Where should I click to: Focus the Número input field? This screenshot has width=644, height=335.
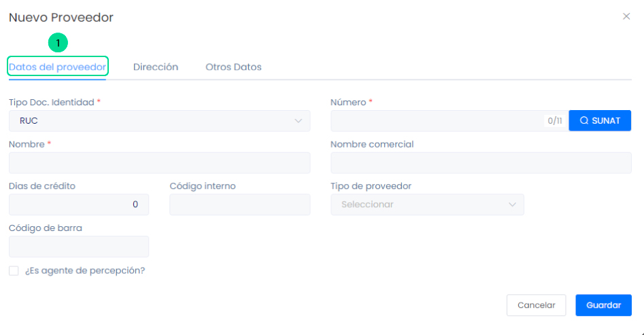click(435, 121)
